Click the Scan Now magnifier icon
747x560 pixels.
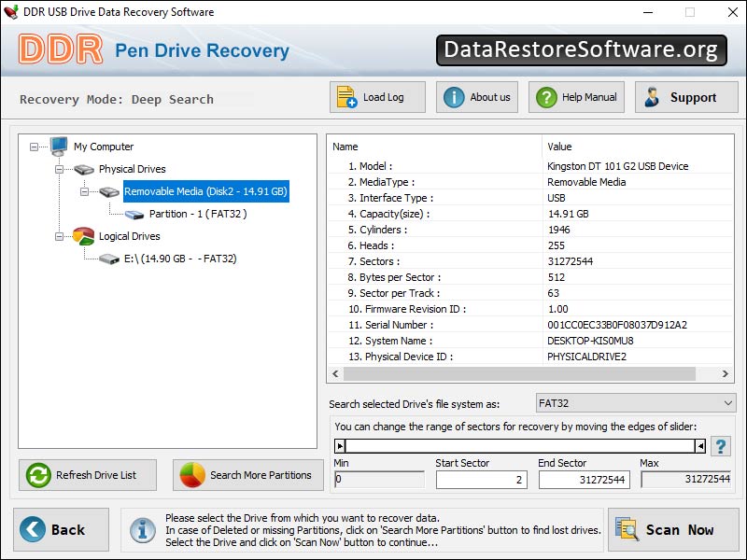pyautogui.click(x=627, y=529)
